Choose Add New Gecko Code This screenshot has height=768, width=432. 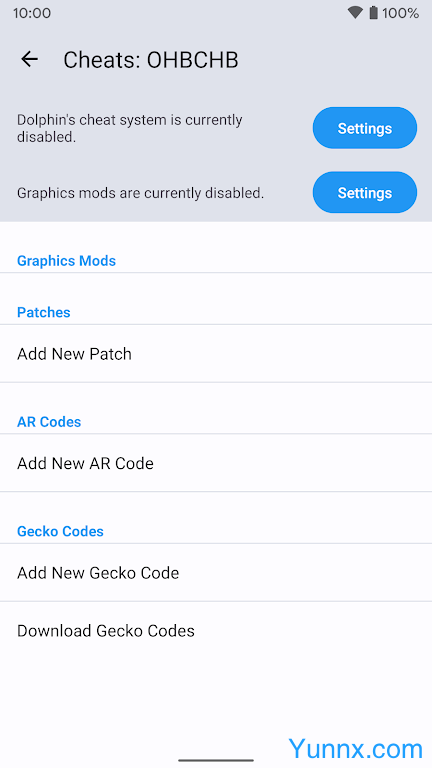pos(216,573)
